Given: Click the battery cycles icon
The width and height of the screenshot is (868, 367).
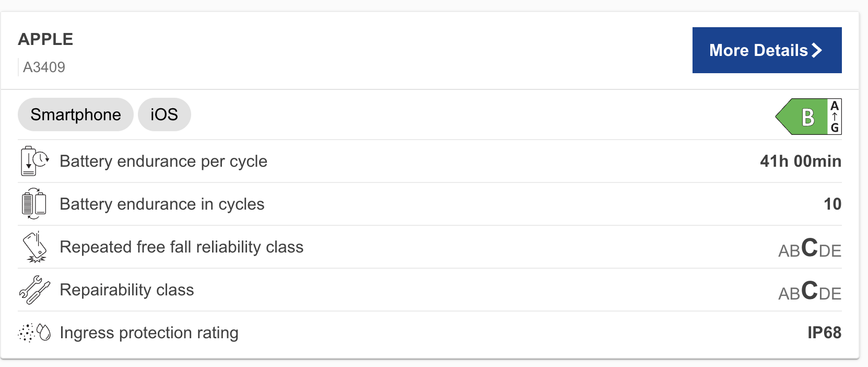Looking at the screenshot, I should click(34, 204).
